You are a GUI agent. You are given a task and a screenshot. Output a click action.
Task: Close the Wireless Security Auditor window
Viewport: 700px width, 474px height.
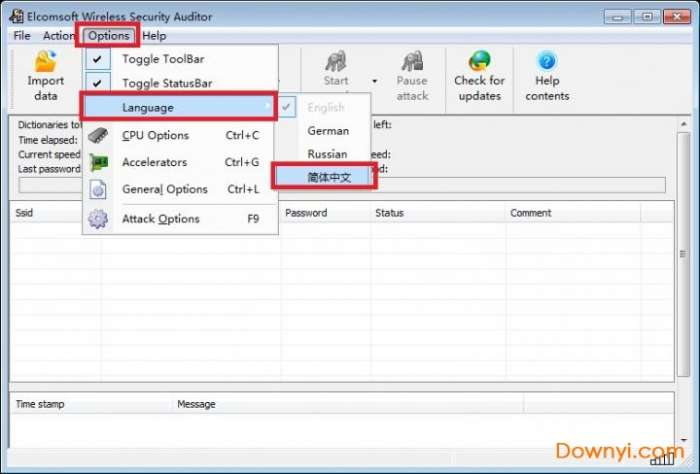pos(677,17)
